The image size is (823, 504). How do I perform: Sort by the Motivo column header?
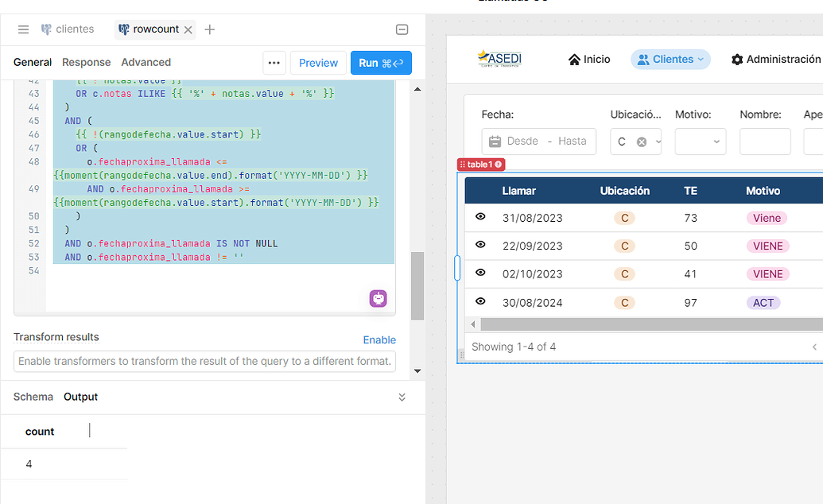[763, 191]
